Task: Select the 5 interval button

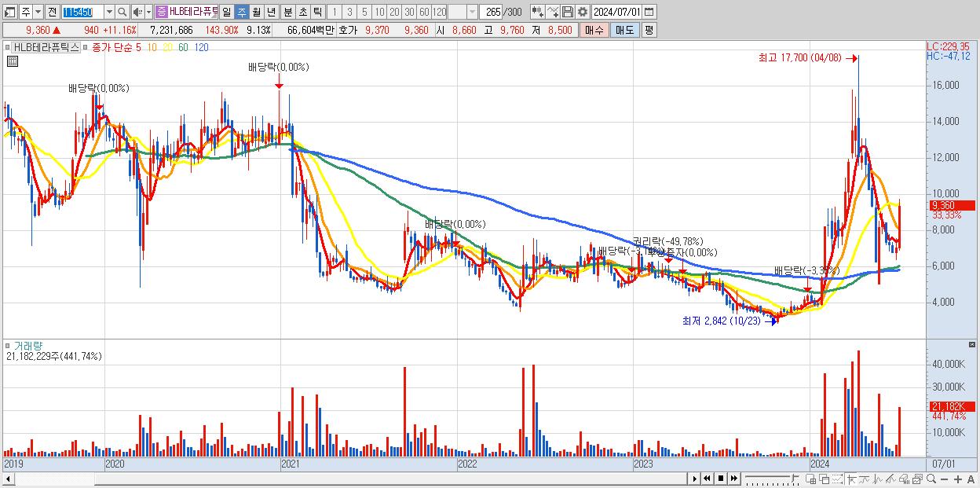Action: click(x=364, y=12)
